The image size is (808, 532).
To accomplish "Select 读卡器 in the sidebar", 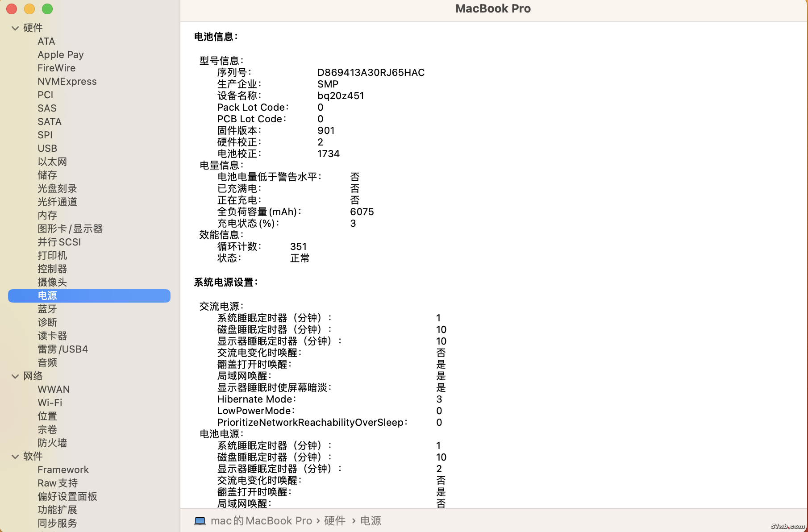I will (x=52, y=336).
